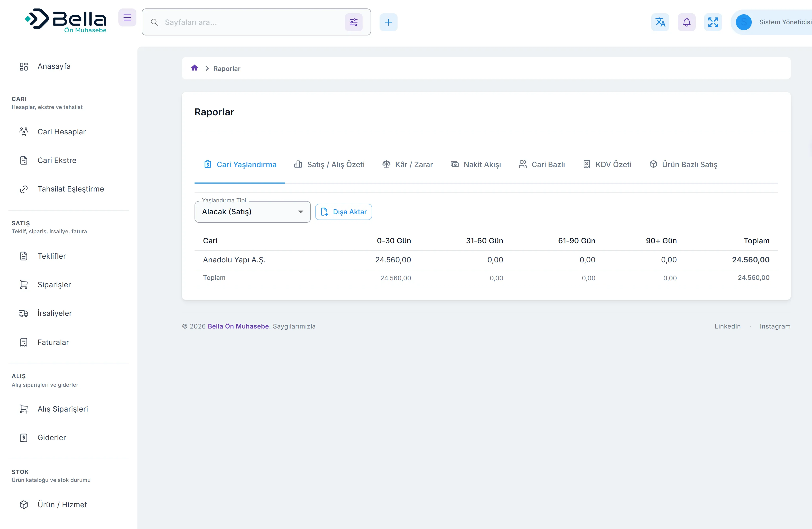Switch to Cari Bazlı tab
Viewport: 812px width, 529px height.
542,165
